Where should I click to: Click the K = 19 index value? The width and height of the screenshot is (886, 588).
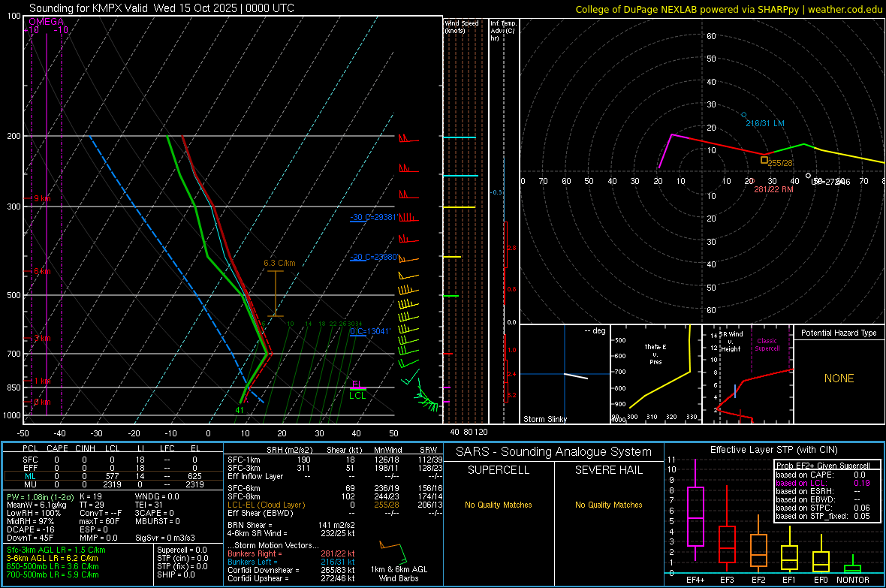point(91,497)
